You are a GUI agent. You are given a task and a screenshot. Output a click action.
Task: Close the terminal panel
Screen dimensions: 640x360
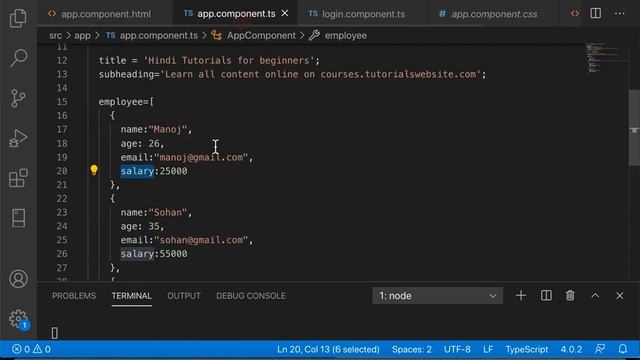click(x=620, y=296)
